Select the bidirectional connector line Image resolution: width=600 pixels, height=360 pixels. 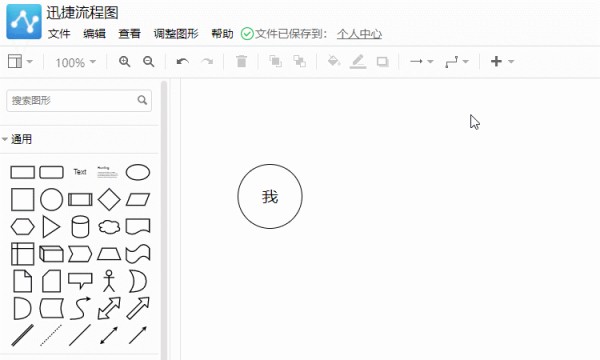click(x=109, y=336)
